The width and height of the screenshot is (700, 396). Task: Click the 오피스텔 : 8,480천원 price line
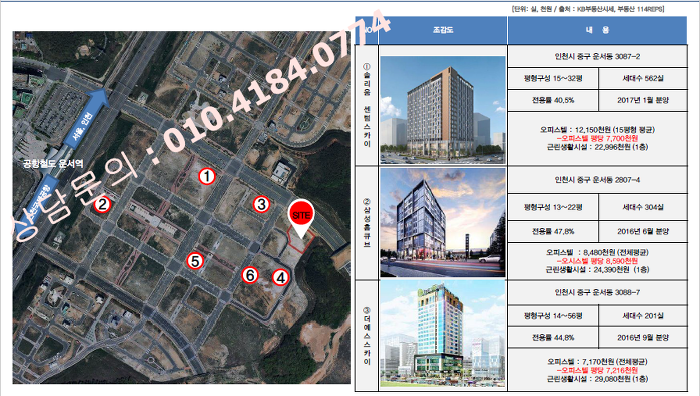click(x=597, y=252)
